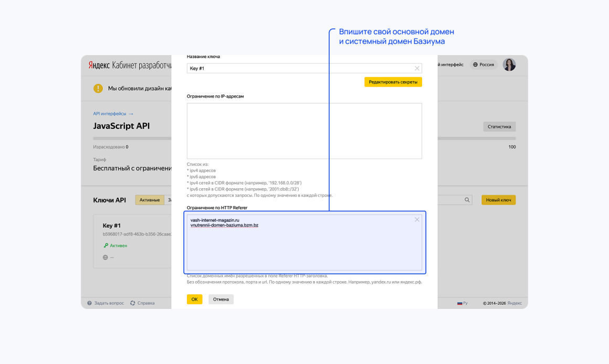Click the green key Активен status icon
Viewport: 609px width, 364px height.
click(106, 245)
